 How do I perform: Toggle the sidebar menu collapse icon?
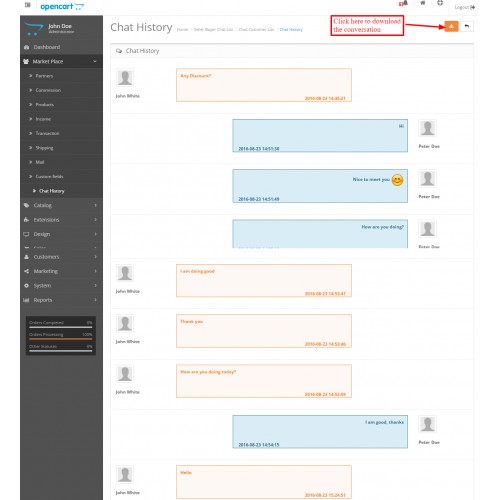pos(28,5)
